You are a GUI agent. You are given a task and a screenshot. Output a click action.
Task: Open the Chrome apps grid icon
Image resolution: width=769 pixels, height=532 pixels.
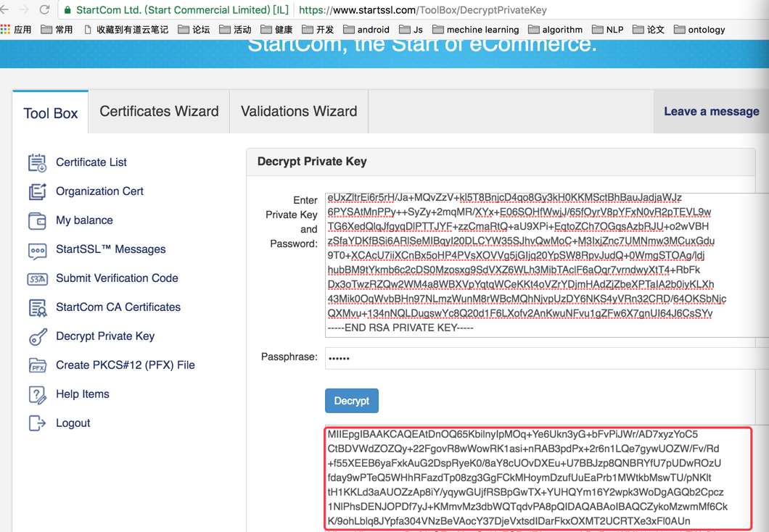point(5,30)
